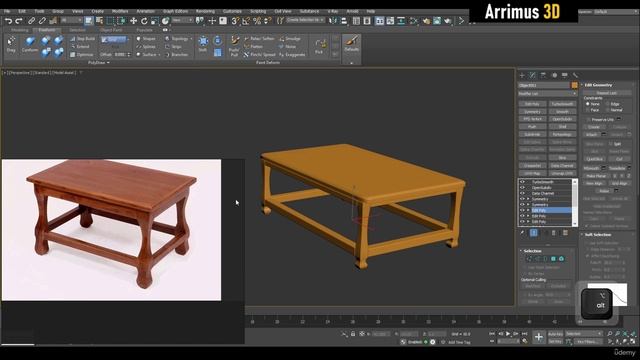
Task: Click the Drag tool in Freeform ribbon
Action: [x=11, y=44]
